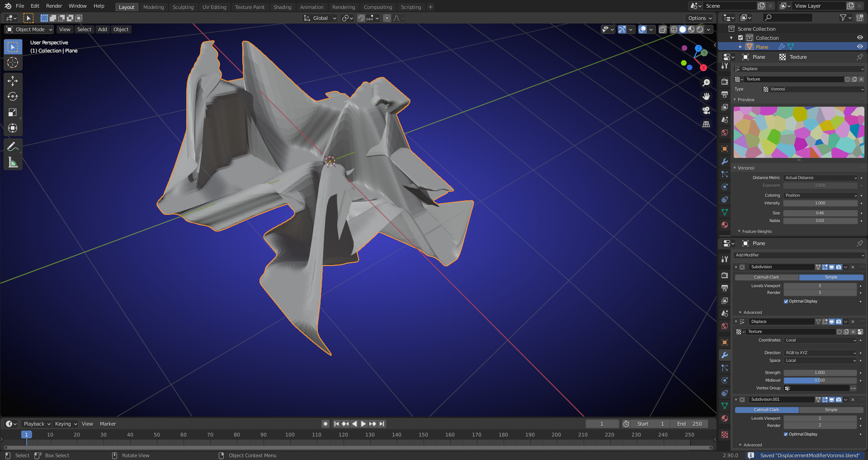Switch to the Shading workspace tab
The height and width of the screenshot is (460, 868).
point(282,7)
